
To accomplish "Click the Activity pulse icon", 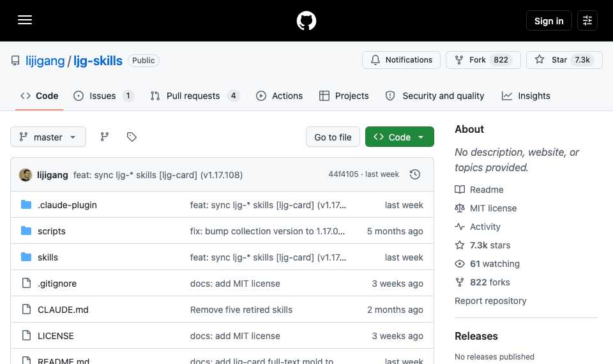I will click(x=460, y=227).
